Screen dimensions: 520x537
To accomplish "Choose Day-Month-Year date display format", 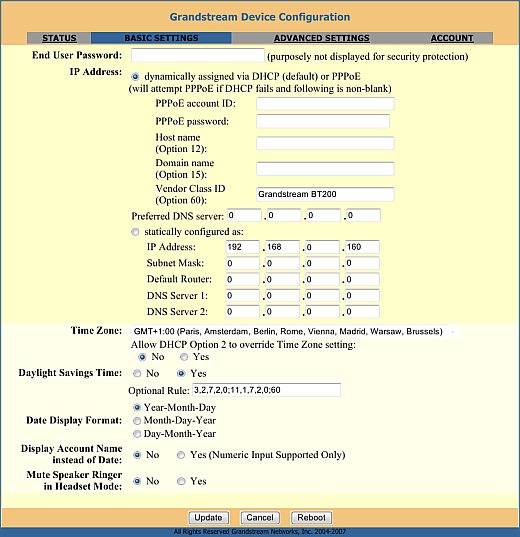I will pyautogui.click(x=137, y=434).
